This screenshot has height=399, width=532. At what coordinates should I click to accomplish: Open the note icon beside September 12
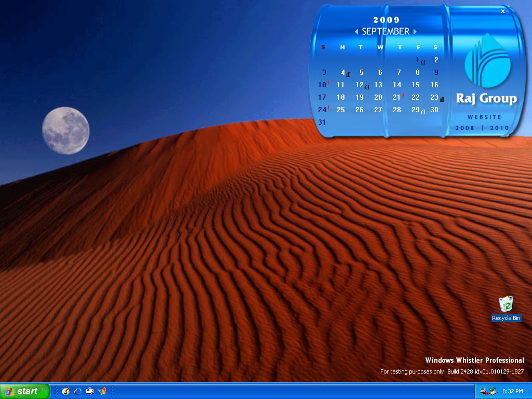coord(367,87)
